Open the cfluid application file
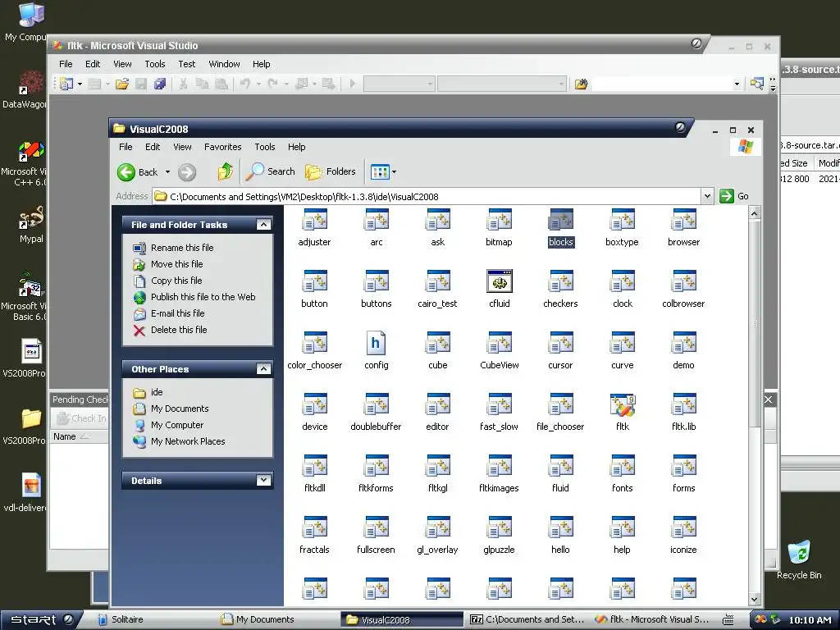 [500, 289]
